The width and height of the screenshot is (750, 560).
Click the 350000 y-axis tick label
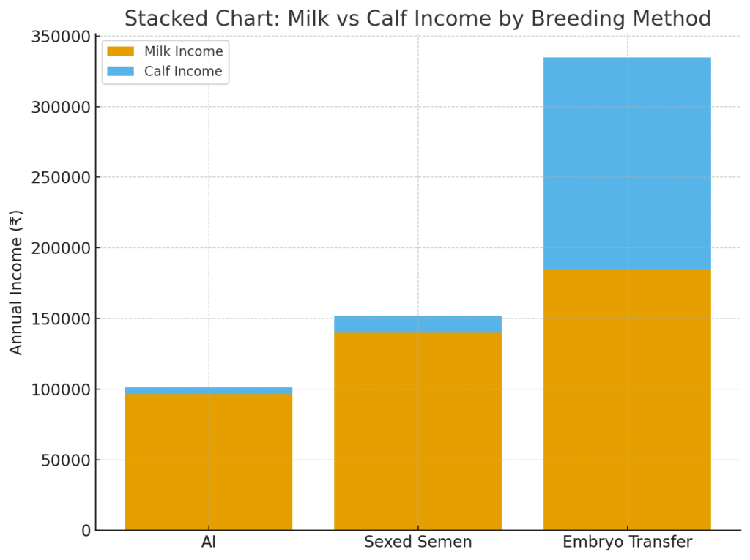pos(62,37)
